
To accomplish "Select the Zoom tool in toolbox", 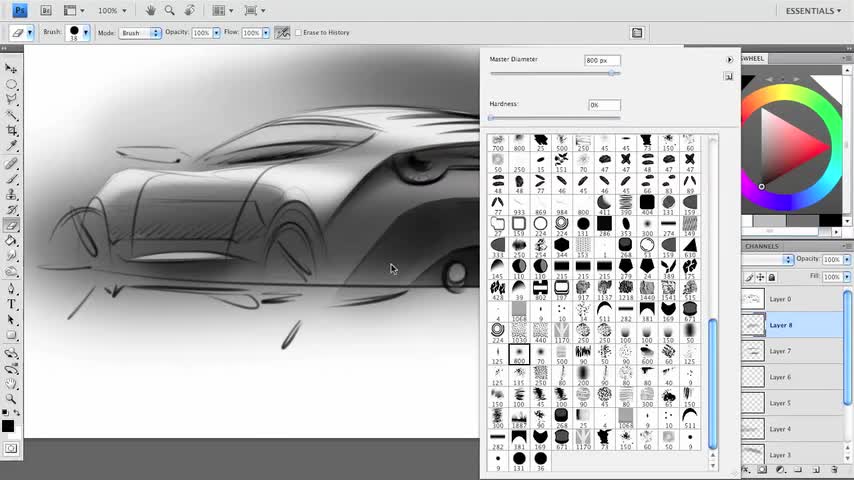I will click(11, 399).
